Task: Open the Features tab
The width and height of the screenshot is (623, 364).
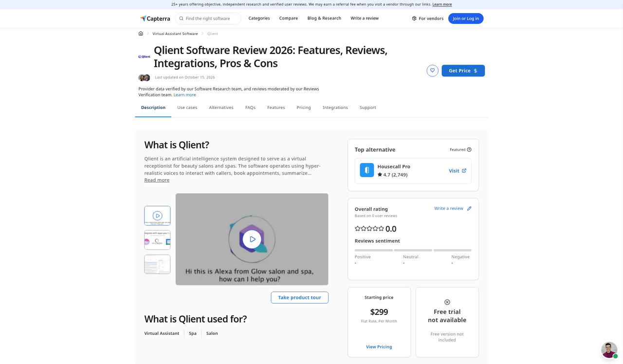Action: coord(276,108)
